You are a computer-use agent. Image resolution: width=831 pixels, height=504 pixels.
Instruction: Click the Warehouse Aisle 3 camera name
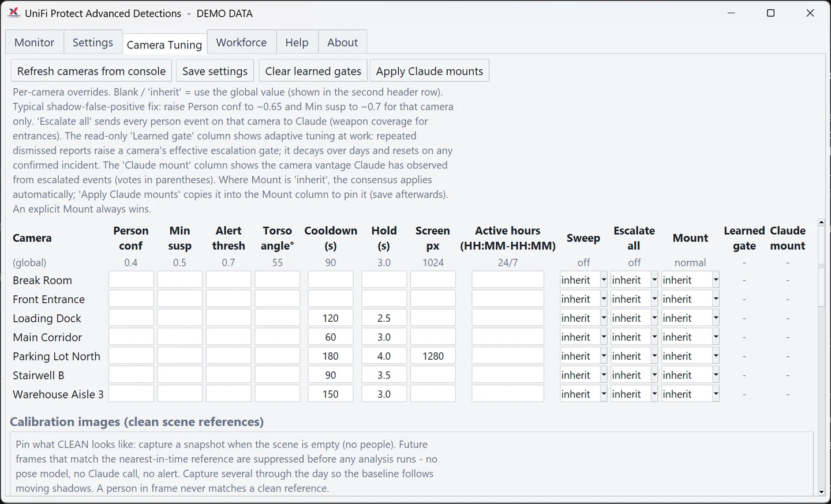pos(58,394)
